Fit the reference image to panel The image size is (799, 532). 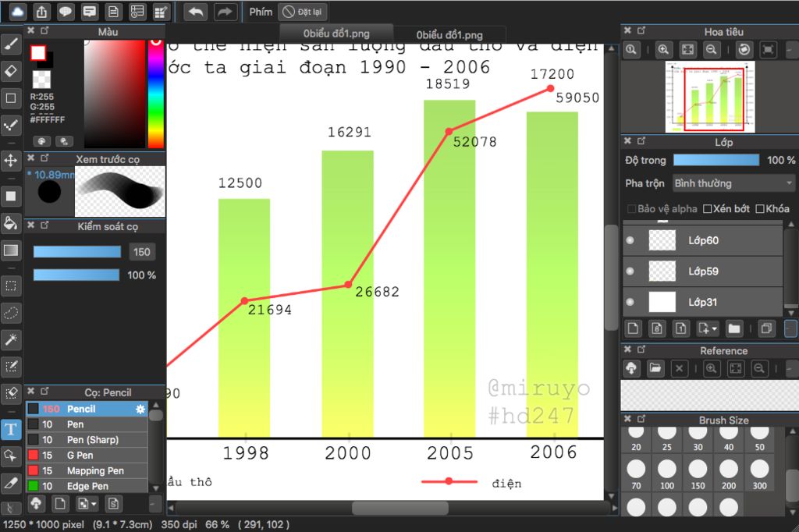735,368
